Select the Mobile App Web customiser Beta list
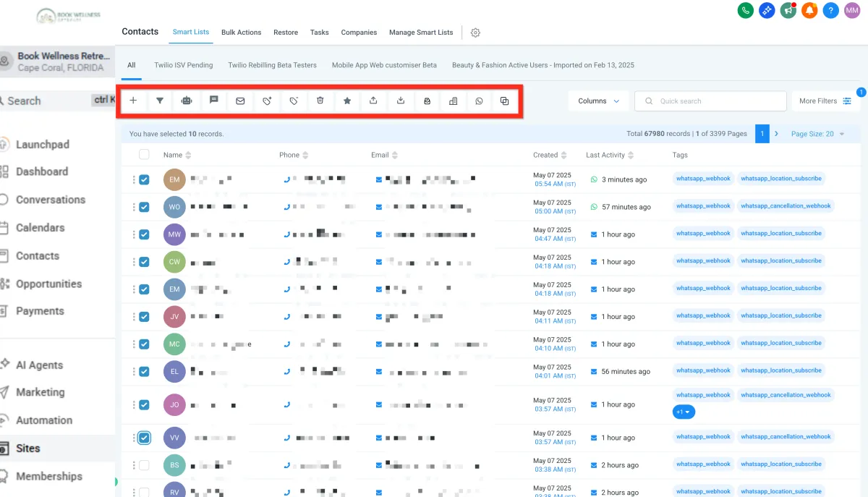The width and height of the screenshot is (868, 497). coord(384,65)
